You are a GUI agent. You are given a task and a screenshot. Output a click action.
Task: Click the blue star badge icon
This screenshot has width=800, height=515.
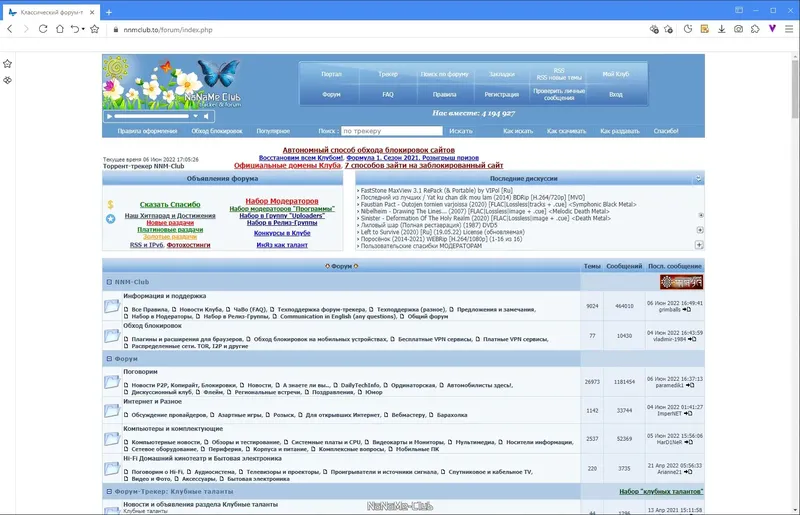click(110, 218)
